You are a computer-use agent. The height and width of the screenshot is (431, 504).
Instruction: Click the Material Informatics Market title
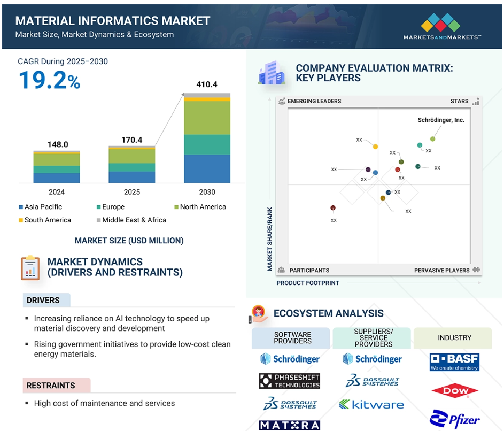tap(112, 21)
